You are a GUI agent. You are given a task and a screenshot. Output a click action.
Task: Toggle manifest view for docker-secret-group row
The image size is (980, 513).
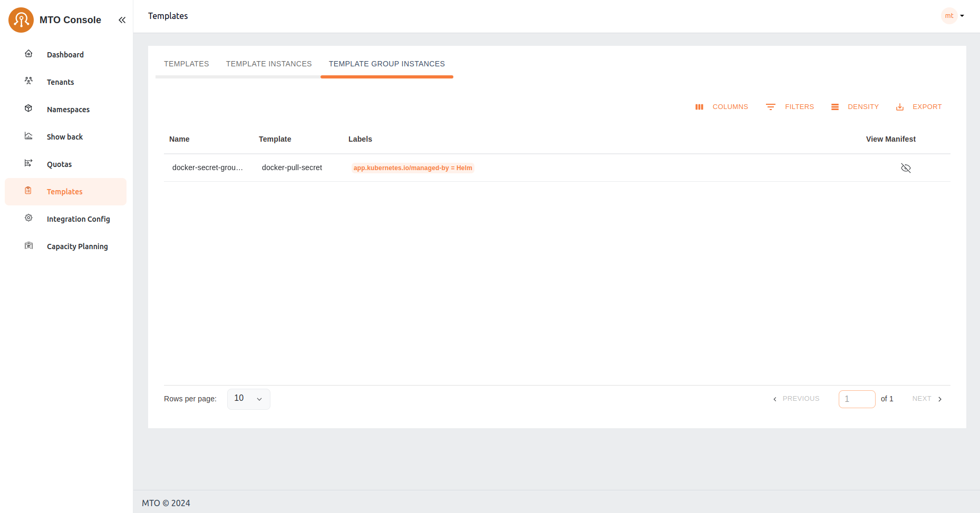pos(906,168)
